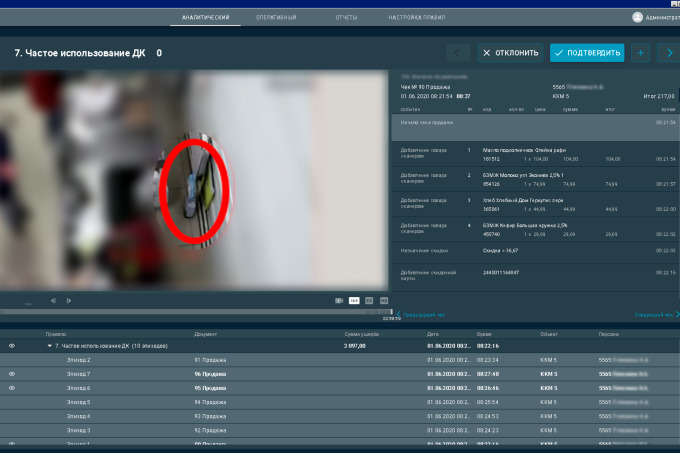Jump to Следующий чек link
Viewport: 680px width, 453px height.
[x=656, y=314]
